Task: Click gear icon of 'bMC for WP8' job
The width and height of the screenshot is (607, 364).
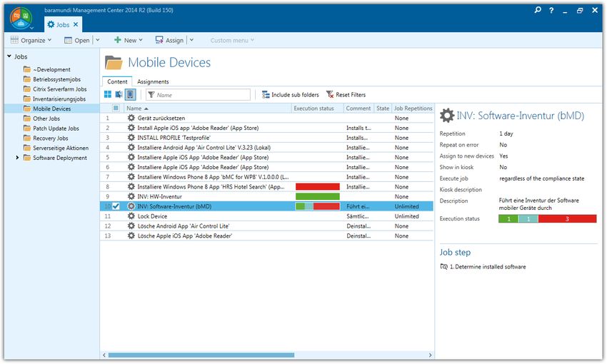Action: tap(131, 177)
